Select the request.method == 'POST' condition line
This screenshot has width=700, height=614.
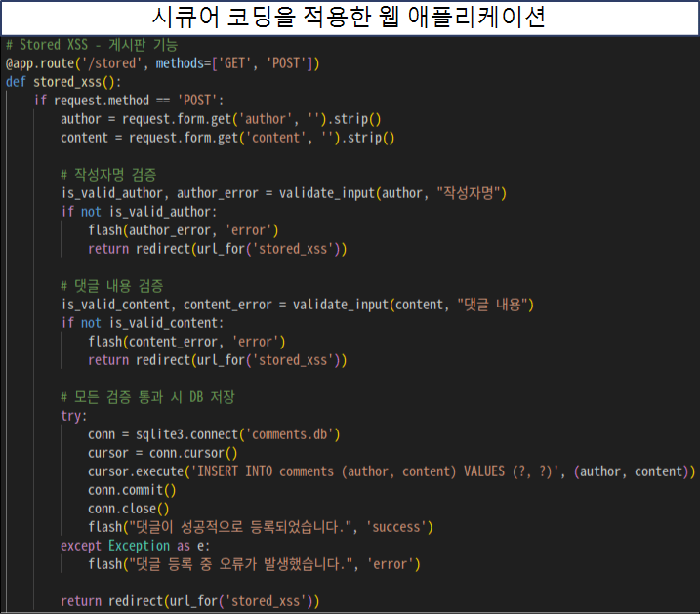pos(129,101)
